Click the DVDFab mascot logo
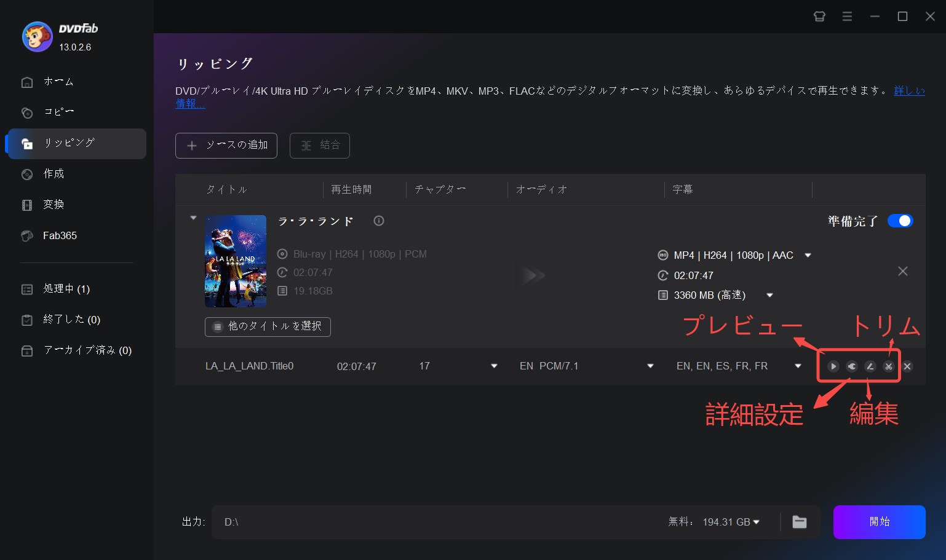The image size is (946, 560). (x=37, y=37)
